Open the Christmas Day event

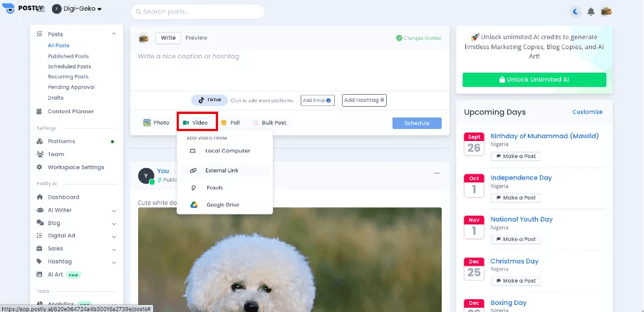coord(514,261)
